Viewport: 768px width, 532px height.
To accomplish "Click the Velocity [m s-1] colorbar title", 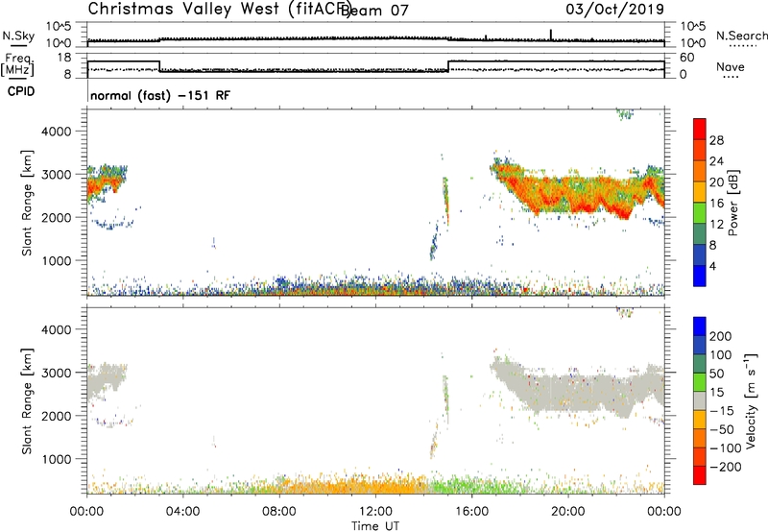I will 750,400.
